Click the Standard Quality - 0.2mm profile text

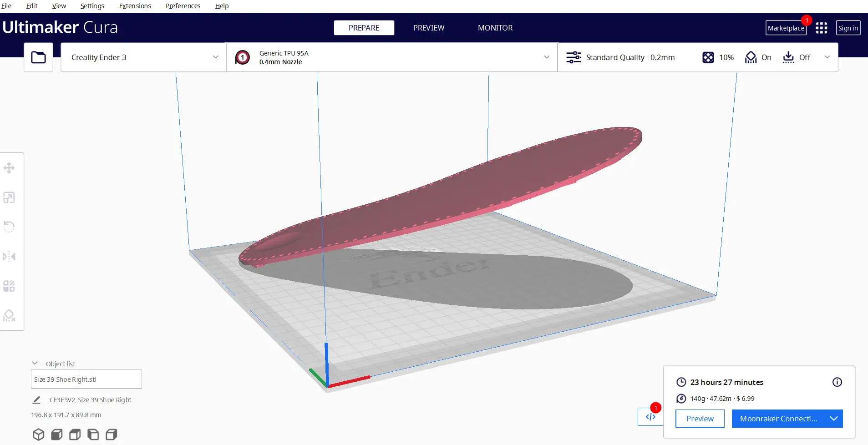630,57
